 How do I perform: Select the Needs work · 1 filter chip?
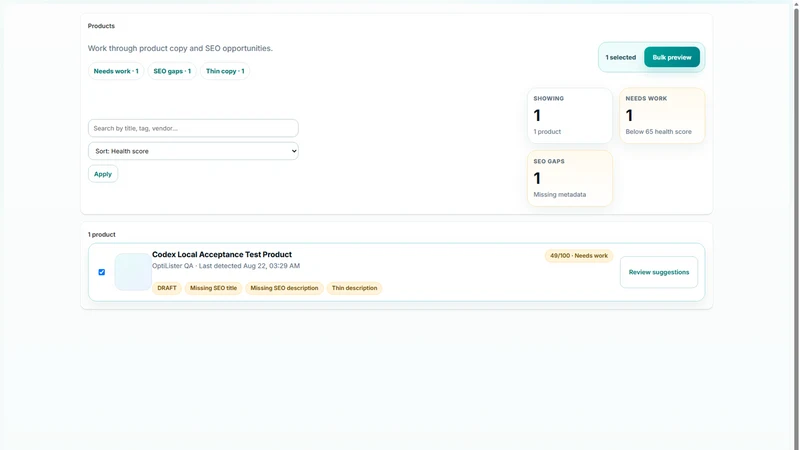coord(116,71)
